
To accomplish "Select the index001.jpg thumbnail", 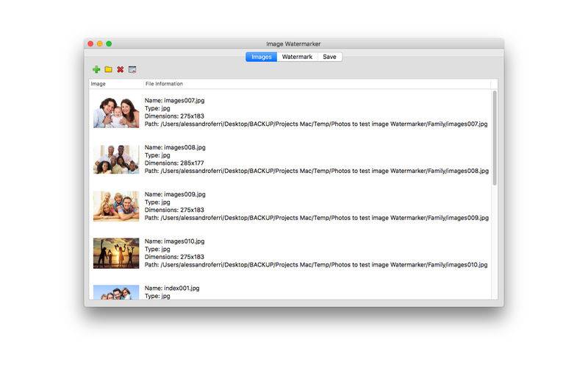I will point(116,292).
